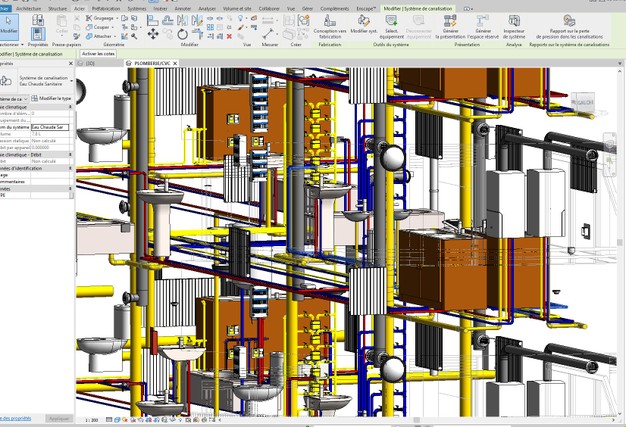Click the Appliquer button in properties

point(59,419)
